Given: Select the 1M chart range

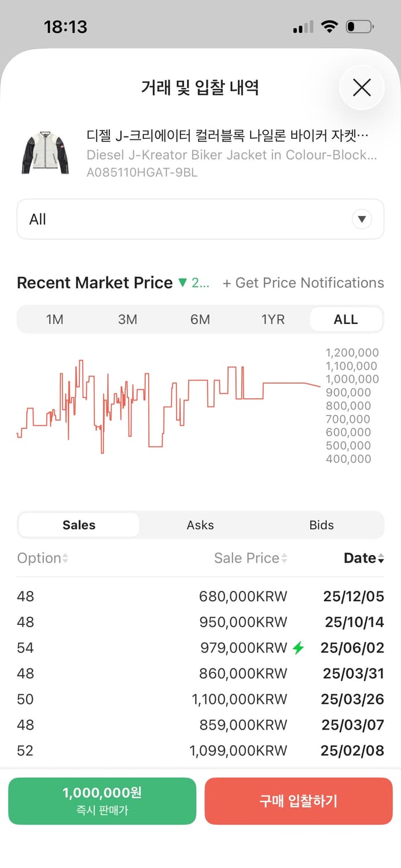Looking at the screenshot, I should (54, 319).
